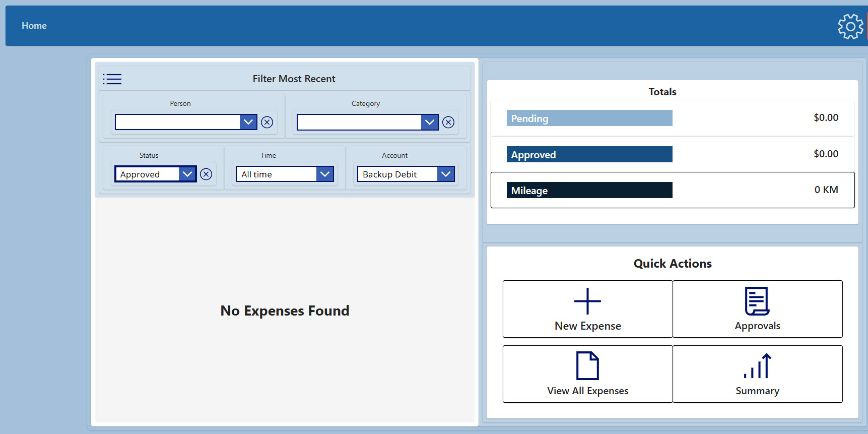Click the View All Expenses page icon
Screen dimensions: 868x434
coord(587,365)
